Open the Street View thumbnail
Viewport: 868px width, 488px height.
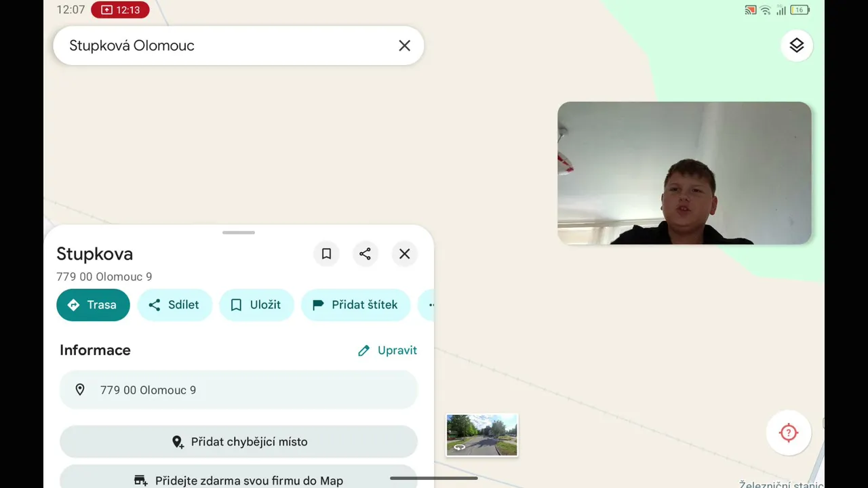481,434
